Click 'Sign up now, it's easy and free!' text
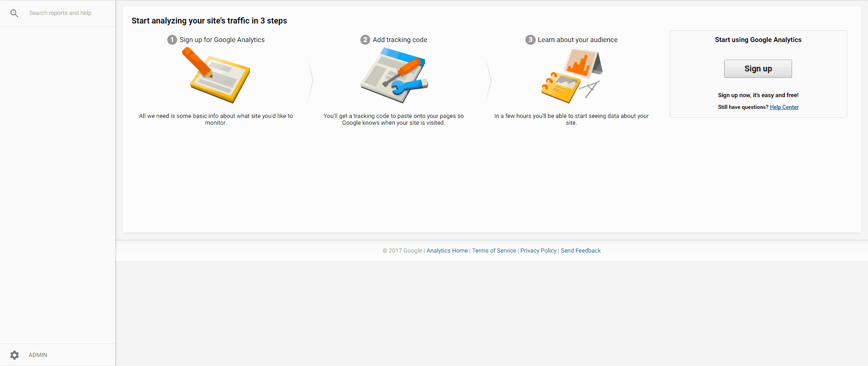 coord(758,95)
